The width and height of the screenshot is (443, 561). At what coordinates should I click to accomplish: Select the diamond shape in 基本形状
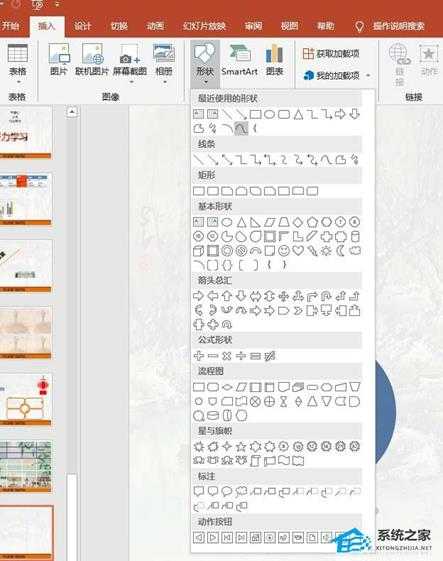(x=298, y=222)
